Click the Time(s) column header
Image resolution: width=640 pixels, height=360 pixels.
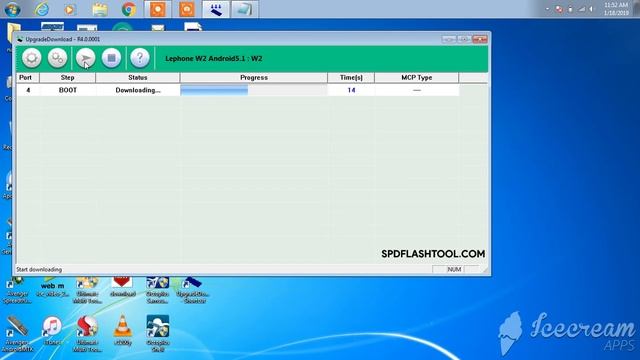[x=351, y=78]
